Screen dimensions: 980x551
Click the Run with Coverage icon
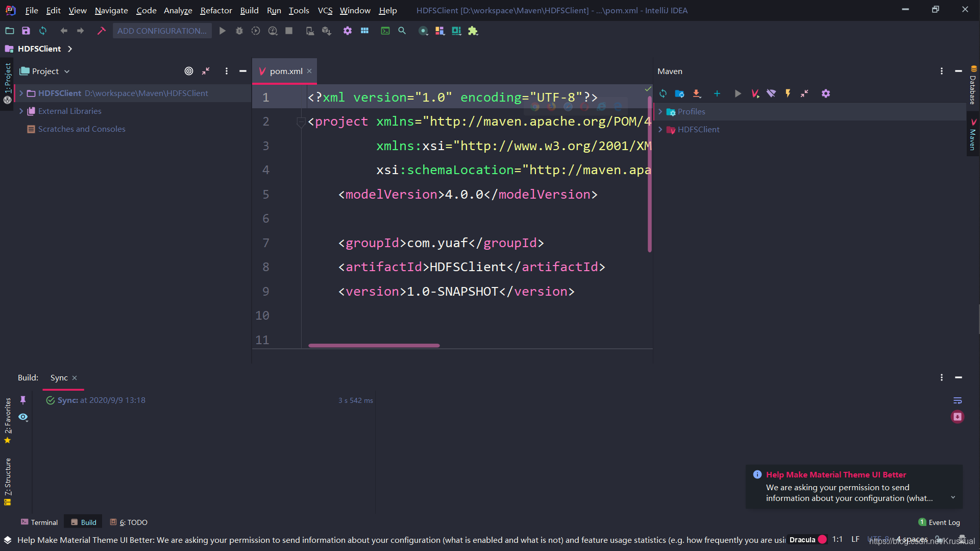point(256,31)
